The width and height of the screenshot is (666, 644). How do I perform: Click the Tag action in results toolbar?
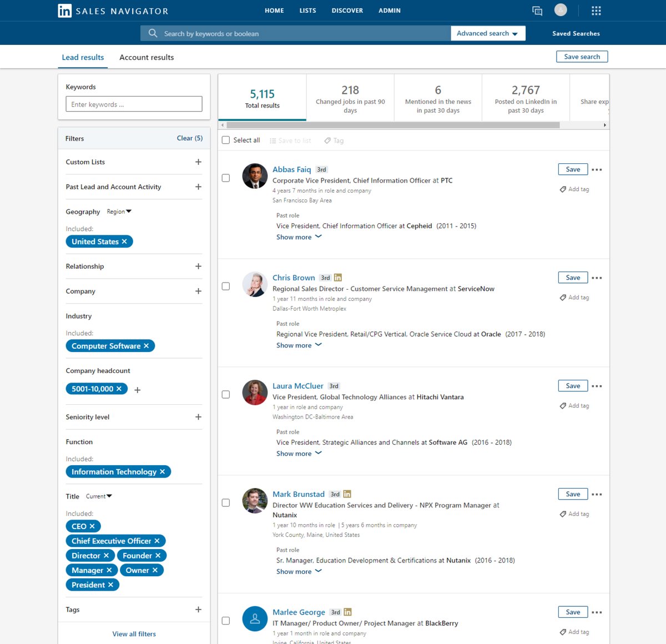[334, 141]
